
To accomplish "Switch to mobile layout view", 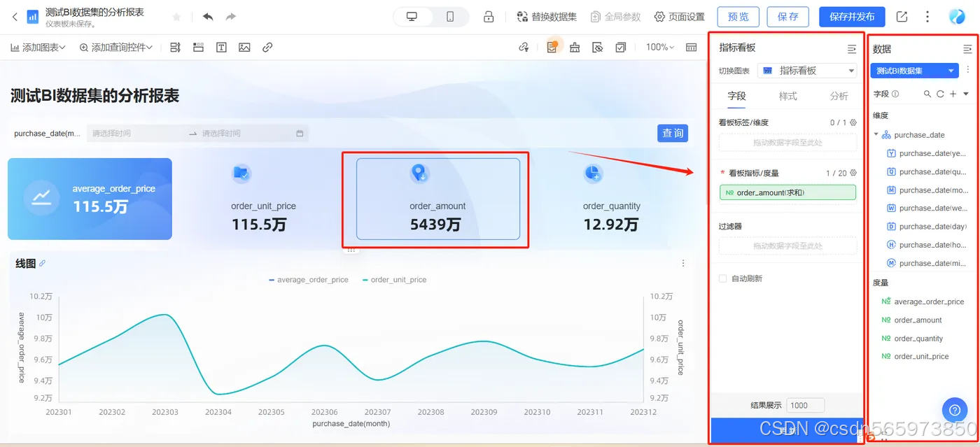I will coord(450,17).
